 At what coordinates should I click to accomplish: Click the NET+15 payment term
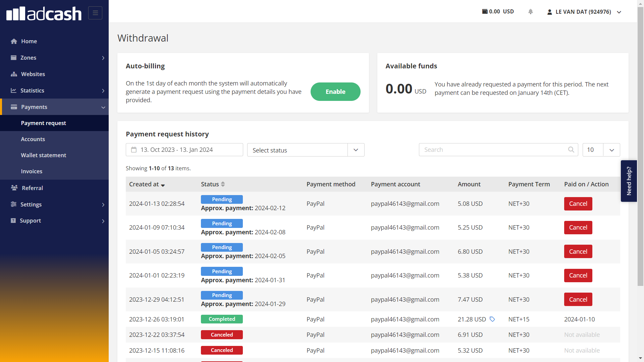[x=519, y=319]
